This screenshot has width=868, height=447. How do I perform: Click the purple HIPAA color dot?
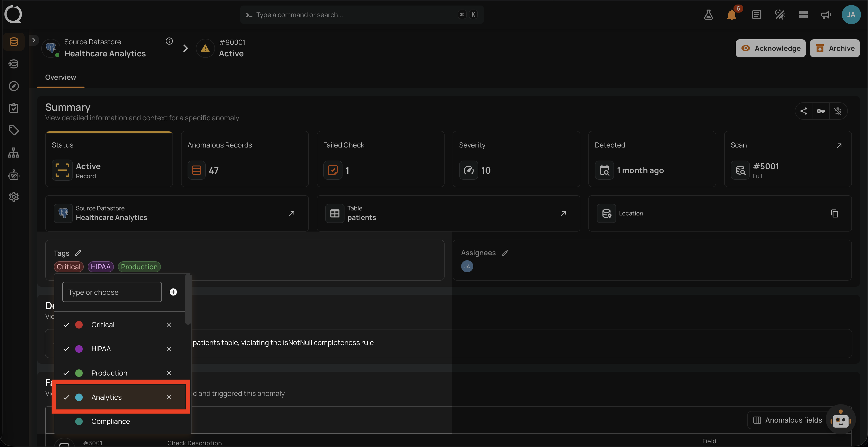[x=79, y=349]
